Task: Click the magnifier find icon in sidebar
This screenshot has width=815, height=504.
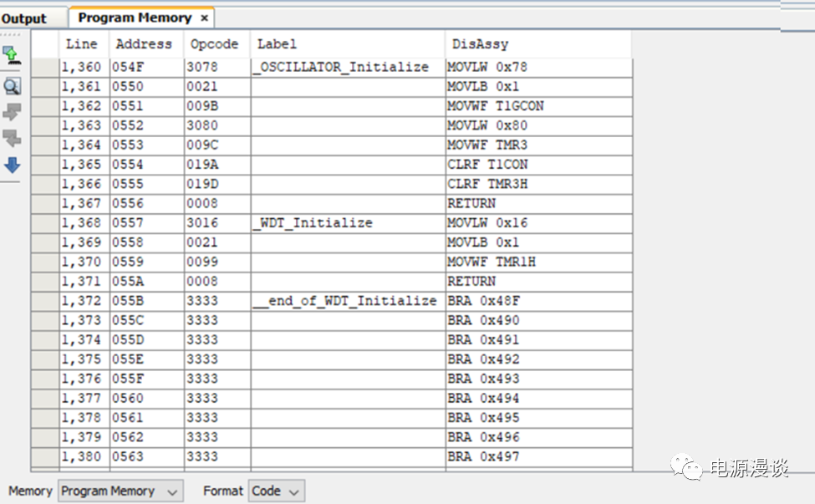Action: point(12,85)
